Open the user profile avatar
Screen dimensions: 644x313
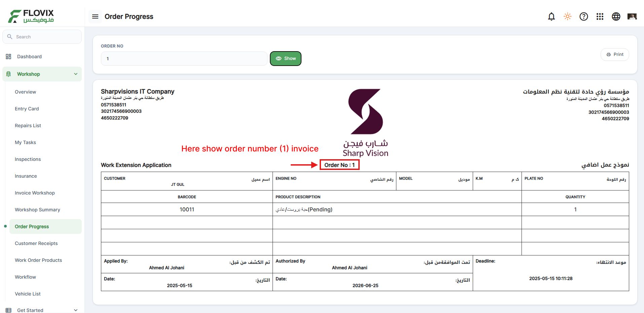tap(632, 16)
